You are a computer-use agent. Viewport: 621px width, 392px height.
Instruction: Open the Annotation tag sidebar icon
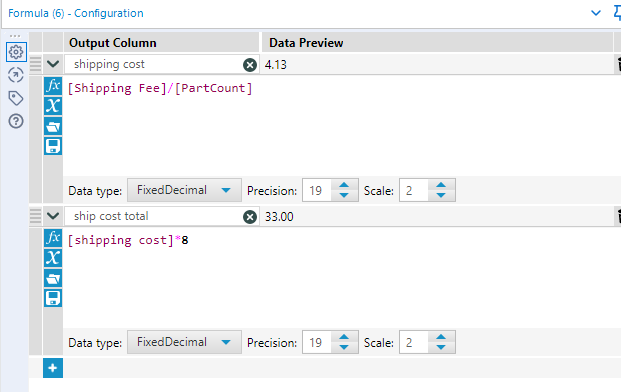(16, 98)
